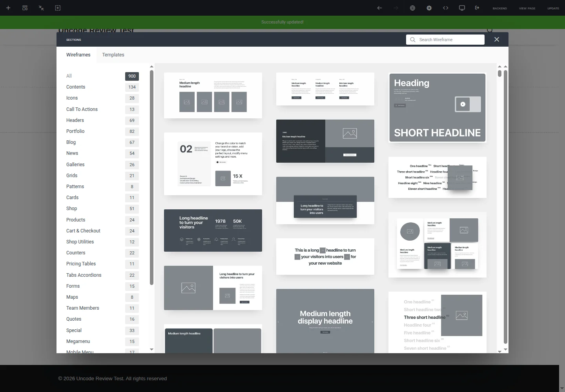Click the VIEW PAGE button
This screenshot has width=565, height=392.
coord(527,8)
